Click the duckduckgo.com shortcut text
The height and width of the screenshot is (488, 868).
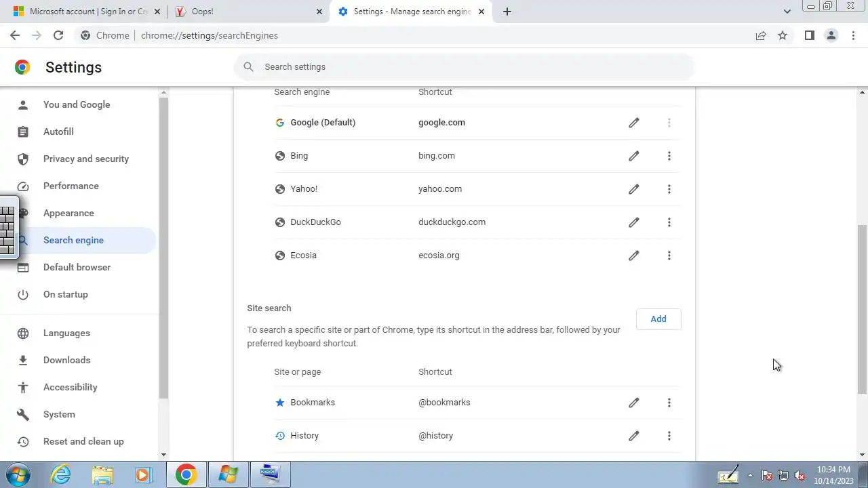click(452, 222)
